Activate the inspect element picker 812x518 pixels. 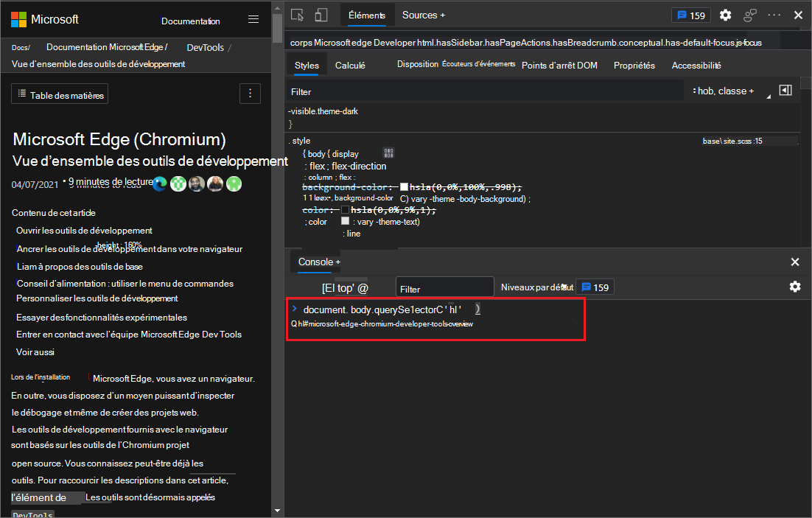(297, 15)
